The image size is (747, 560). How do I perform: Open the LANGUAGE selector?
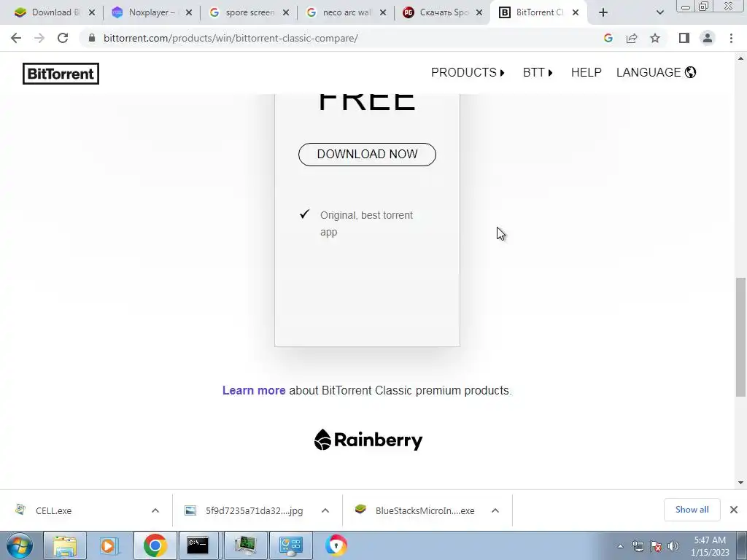coord(656,72)
